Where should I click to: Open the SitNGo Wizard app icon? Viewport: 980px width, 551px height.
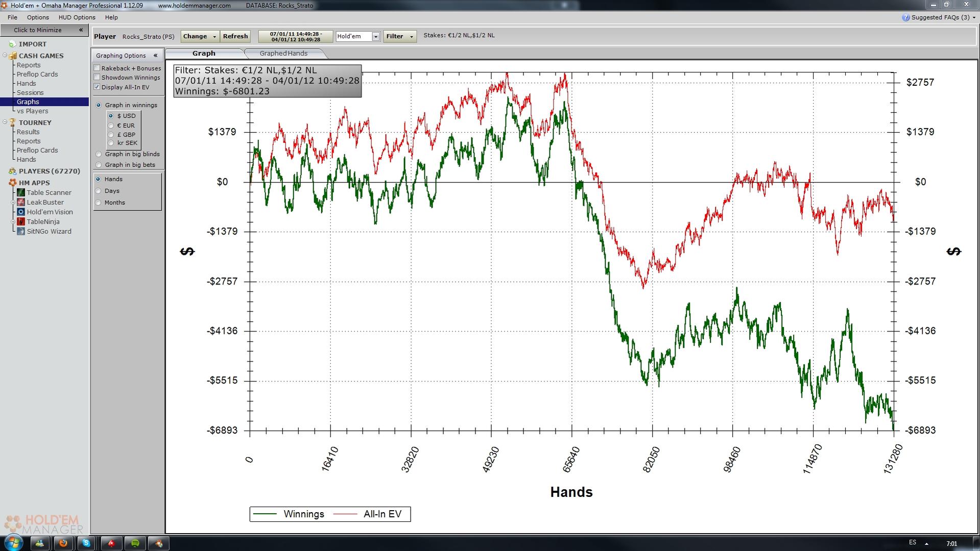(21, 231)
